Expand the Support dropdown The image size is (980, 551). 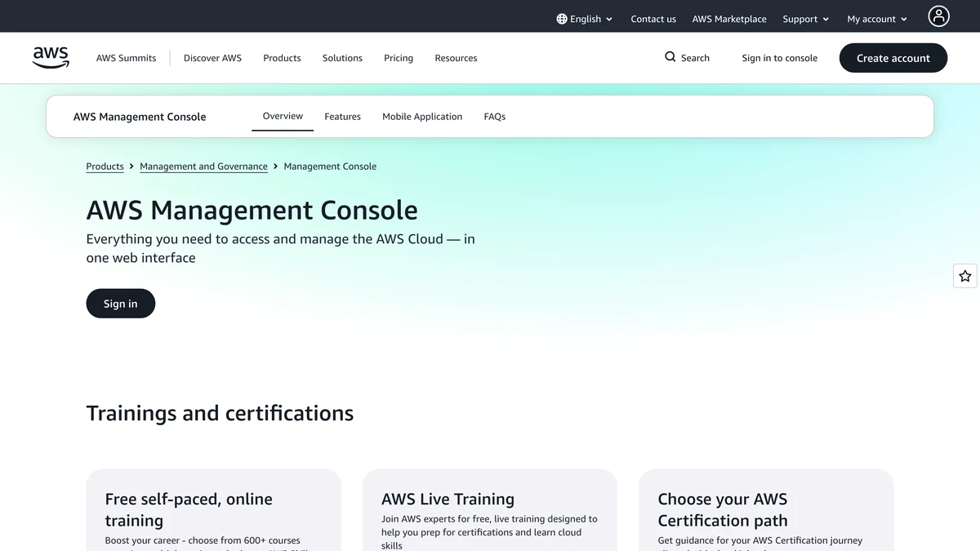(x=806, y=19)
